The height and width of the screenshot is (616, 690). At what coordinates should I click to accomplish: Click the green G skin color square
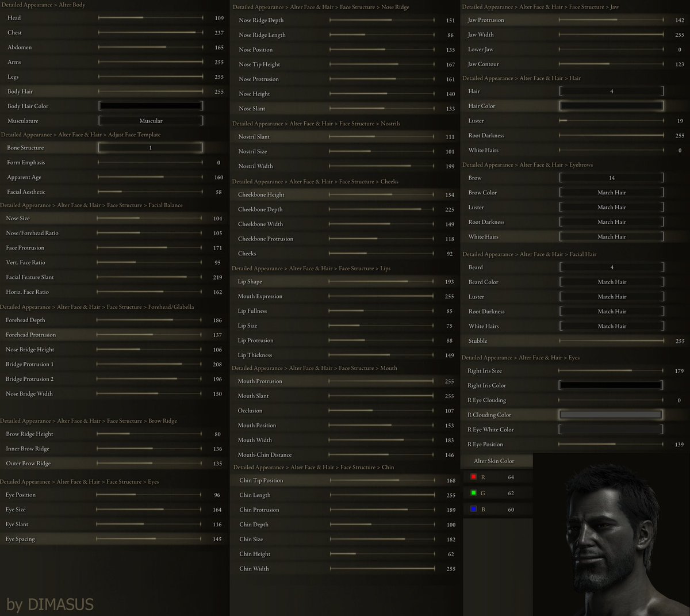coord(473,493)
